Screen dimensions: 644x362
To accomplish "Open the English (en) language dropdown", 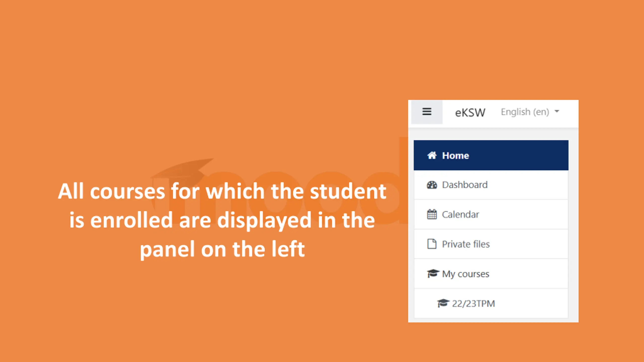I will [525, 112].
